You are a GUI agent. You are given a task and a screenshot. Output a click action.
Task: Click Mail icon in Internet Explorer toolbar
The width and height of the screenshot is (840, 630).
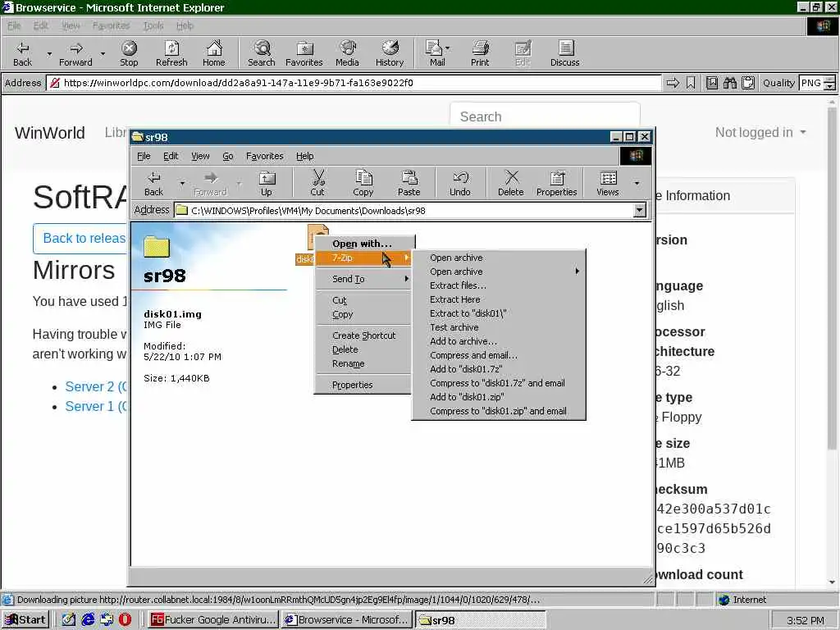pos(435,53)
